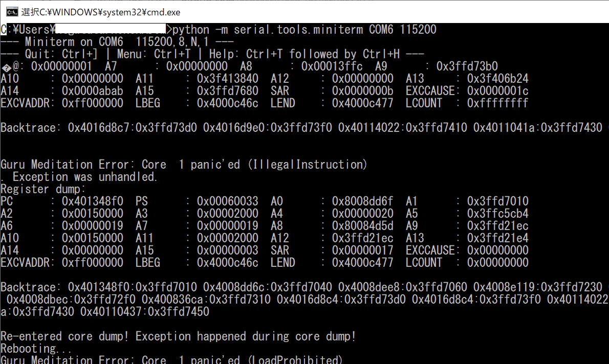609x364 pixels.
Task: Click the 'Register dump:' heading
Action: [x=43, y=189]
